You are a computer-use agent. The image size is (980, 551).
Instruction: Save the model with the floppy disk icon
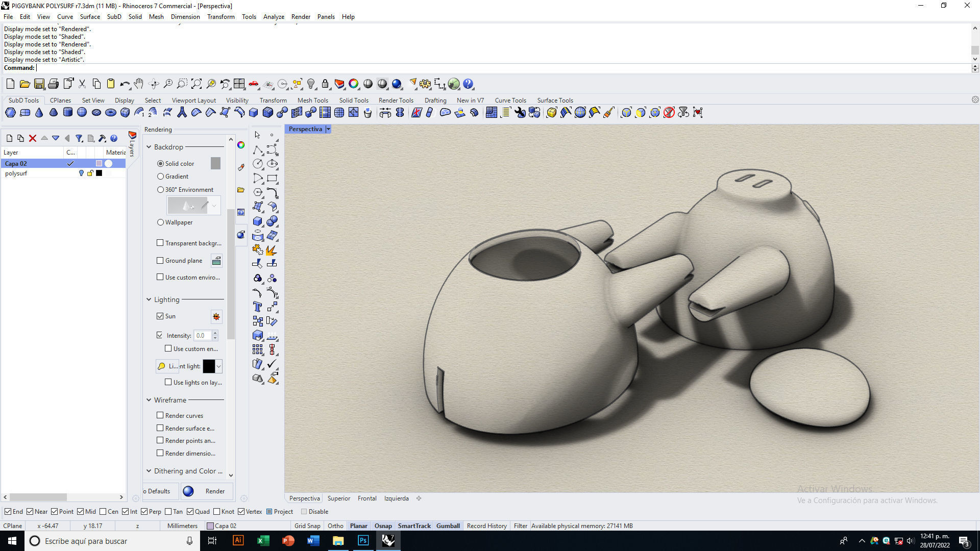[x=39, y=84]
